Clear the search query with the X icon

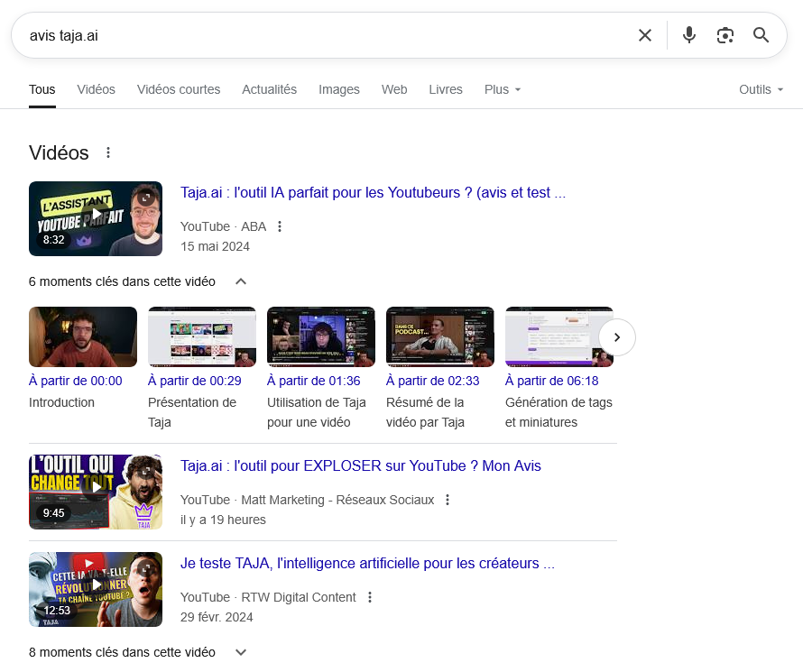click(645, 35)
